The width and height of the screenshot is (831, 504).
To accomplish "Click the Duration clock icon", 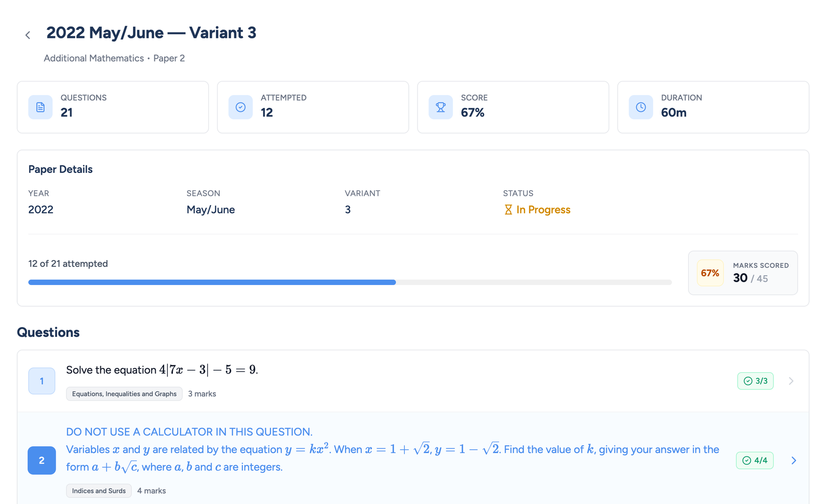I will pos(641,107).
